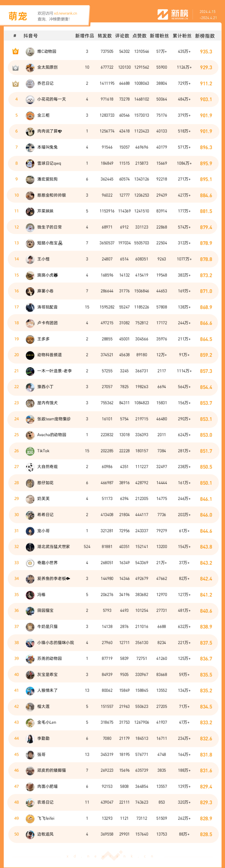
Task: Click the round avatar of 奇趣小世界
Action: 30,563
